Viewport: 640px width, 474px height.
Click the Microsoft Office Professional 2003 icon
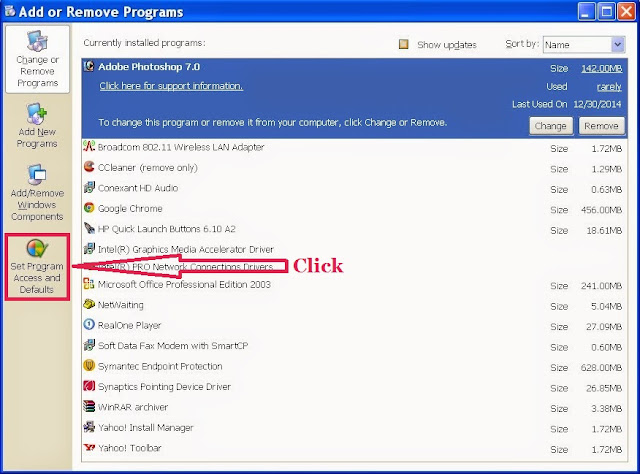pos(89,284)
